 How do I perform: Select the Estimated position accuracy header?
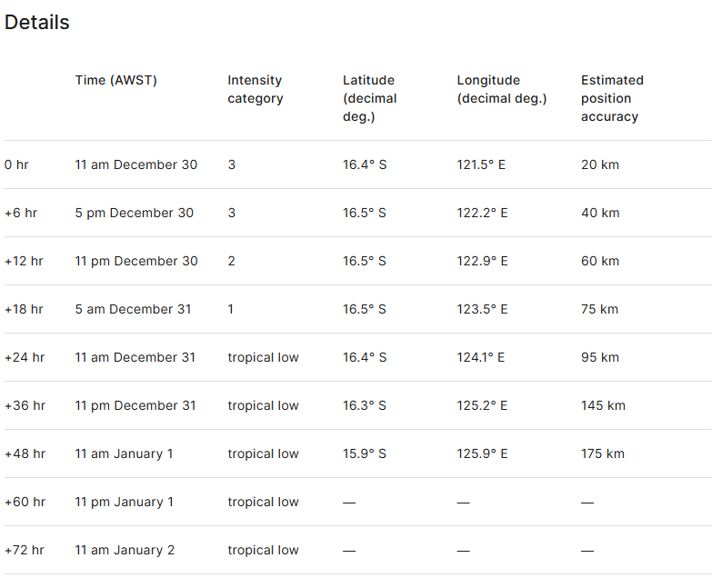(612, 98)
